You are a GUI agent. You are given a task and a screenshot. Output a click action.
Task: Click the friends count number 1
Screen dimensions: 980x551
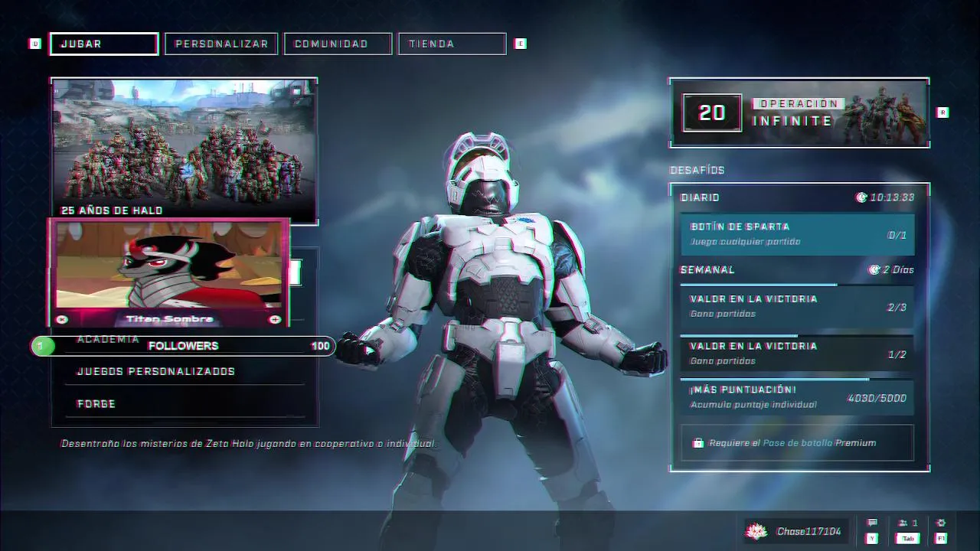pyautogui.click(x=915, y=523)
